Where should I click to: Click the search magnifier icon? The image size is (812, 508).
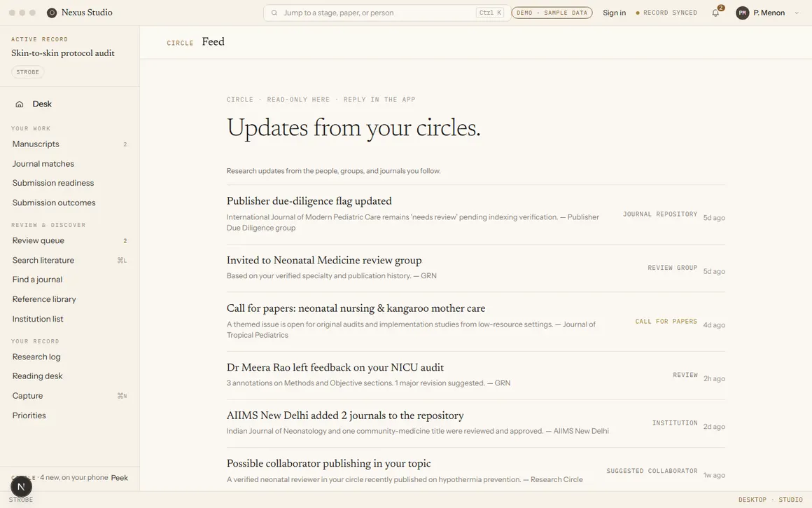coord(274,13)
